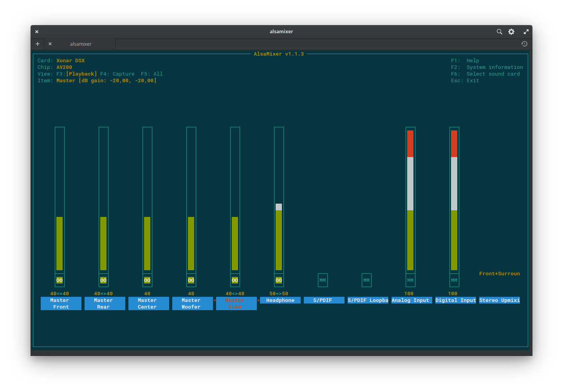
Task: Open the terminal search magnifier icon
Action: pyautogui.click(x=499, y=32)
